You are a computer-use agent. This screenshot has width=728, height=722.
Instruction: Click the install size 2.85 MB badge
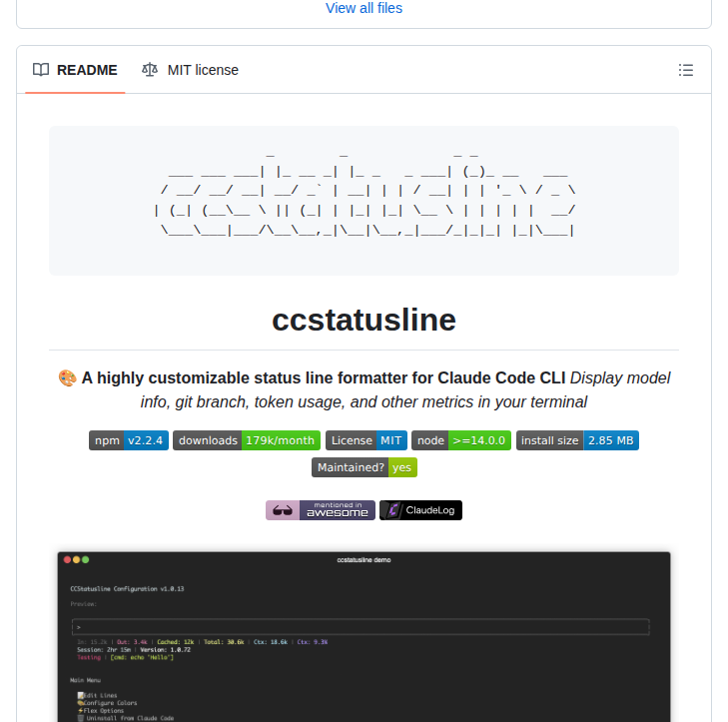[577, 440]
